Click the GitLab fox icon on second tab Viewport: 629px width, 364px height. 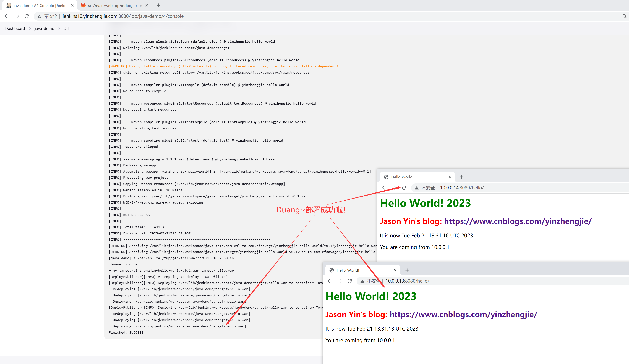coord(83,5)
